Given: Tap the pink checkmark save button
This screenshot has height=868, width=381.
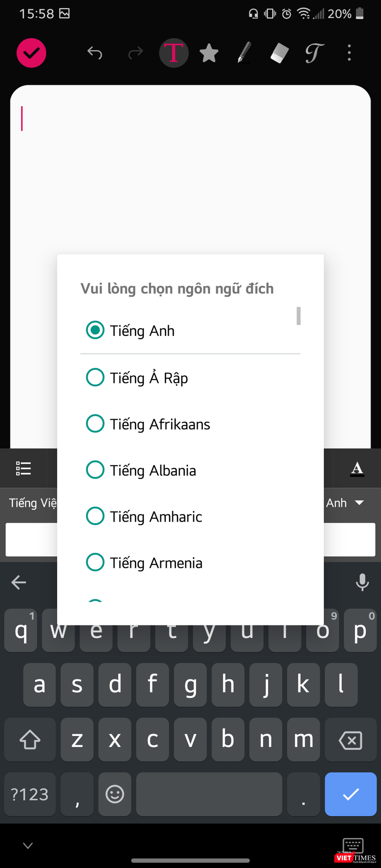Looking at the screenshot, I should [x=31, y=53].
